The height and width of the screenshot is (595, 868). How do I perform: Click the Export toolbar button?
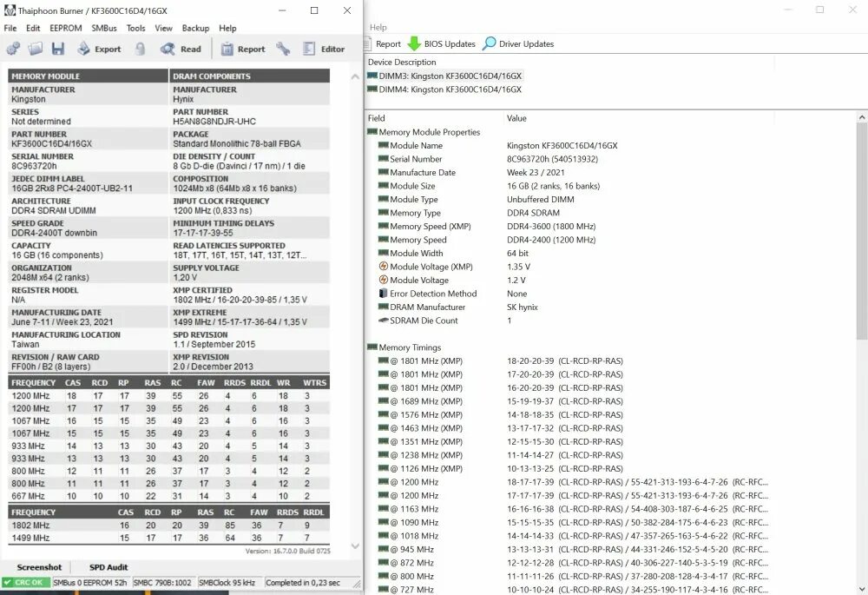click(x=99, y=49)
